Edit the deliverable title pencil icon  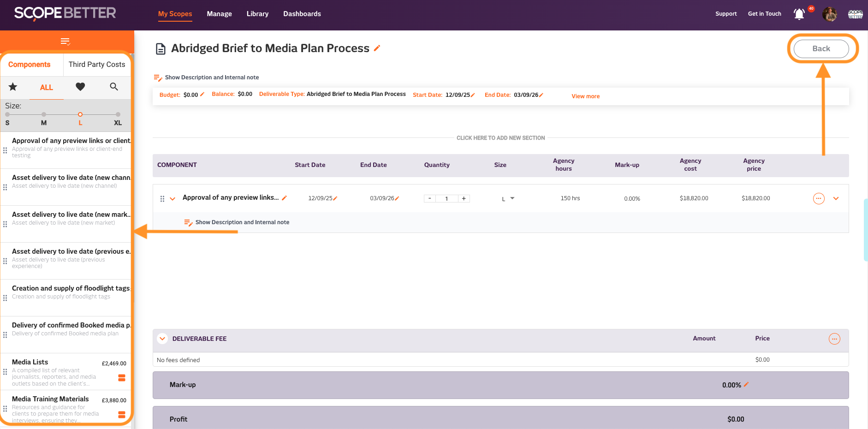coord(377,48)
